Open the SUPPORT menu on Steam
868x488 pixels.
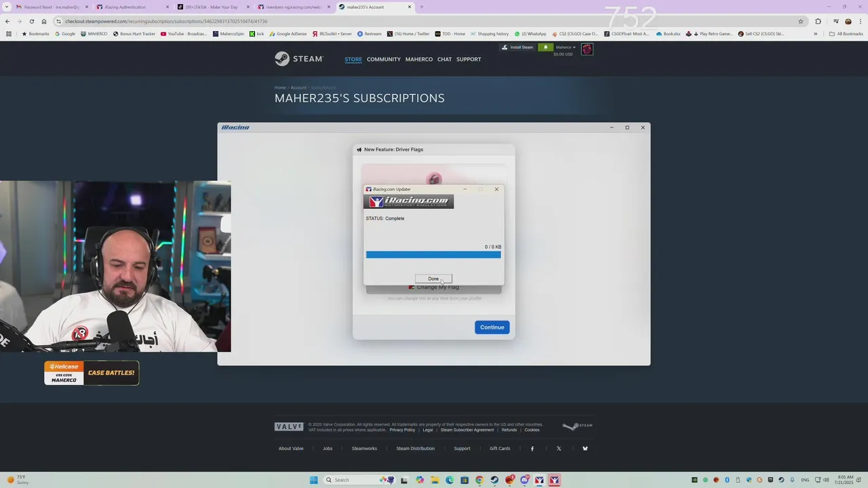coord(469,60)
